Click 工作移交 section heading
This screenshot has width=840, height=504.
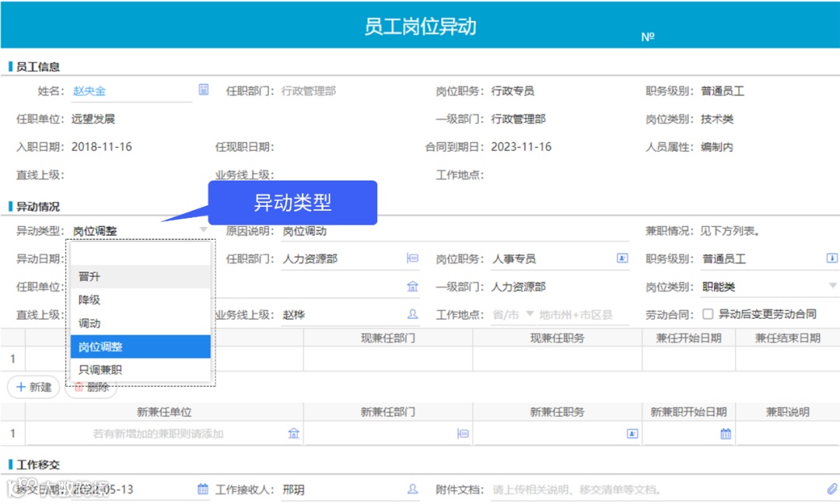[37, 464]
